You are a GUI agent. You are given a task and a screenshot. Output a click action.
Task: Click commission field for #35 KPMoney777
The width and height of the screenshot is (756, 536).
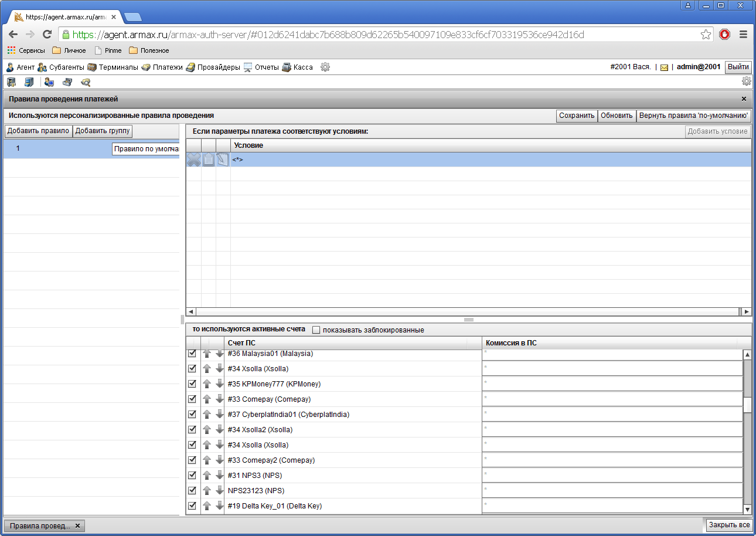point(612,384)
